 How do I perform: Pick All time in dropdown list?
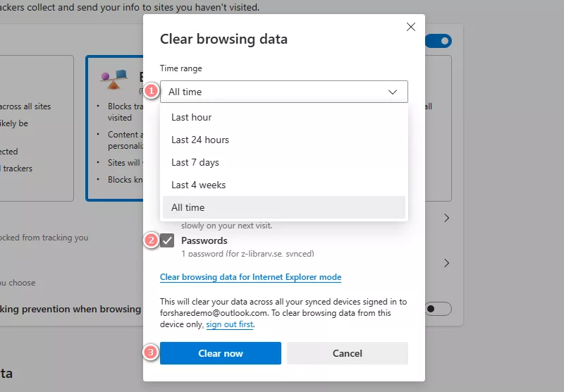coord(284,207)
